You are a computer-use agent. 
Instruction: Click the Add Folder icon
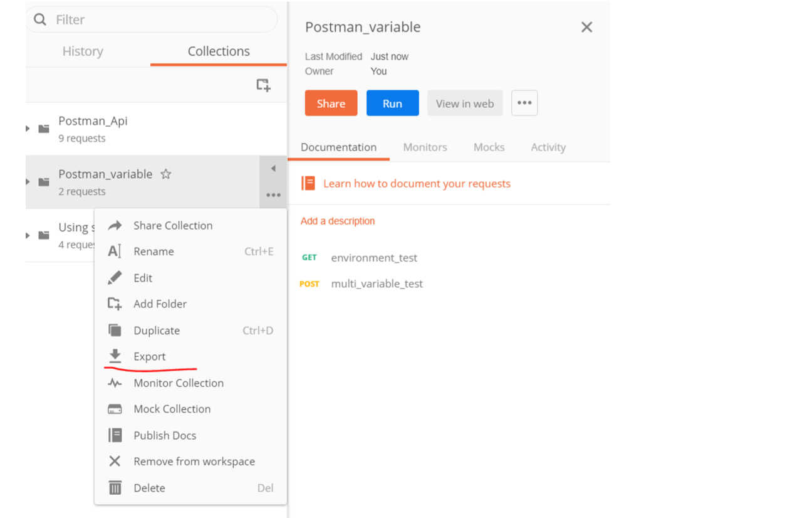pyautogui.click(x=115, y=304)
